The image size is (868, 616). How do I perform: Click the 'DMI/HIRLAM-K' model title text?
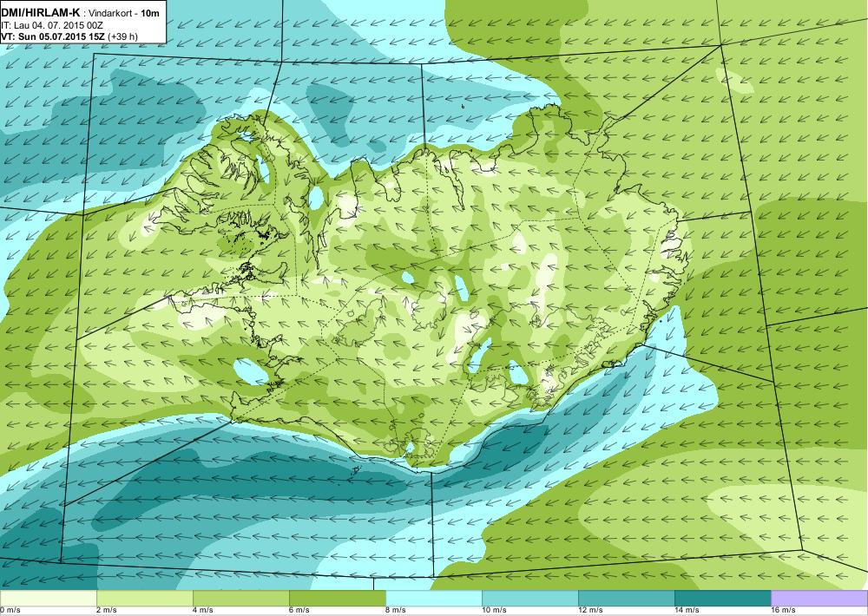point(41,12)
